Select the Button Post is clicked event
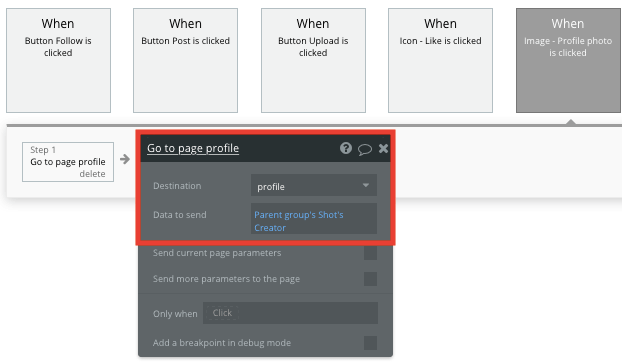The width and height of the screenshot is (622, 362). (185, 61)
